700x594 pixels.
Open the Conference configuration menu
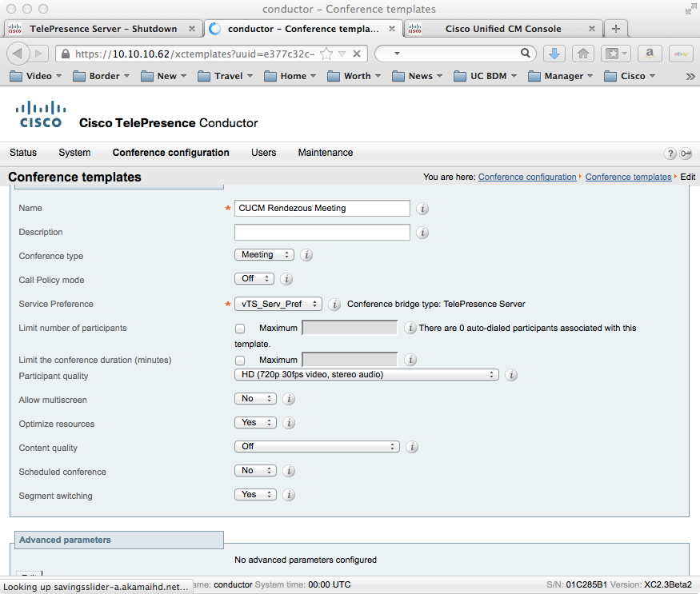pos(171,153)
